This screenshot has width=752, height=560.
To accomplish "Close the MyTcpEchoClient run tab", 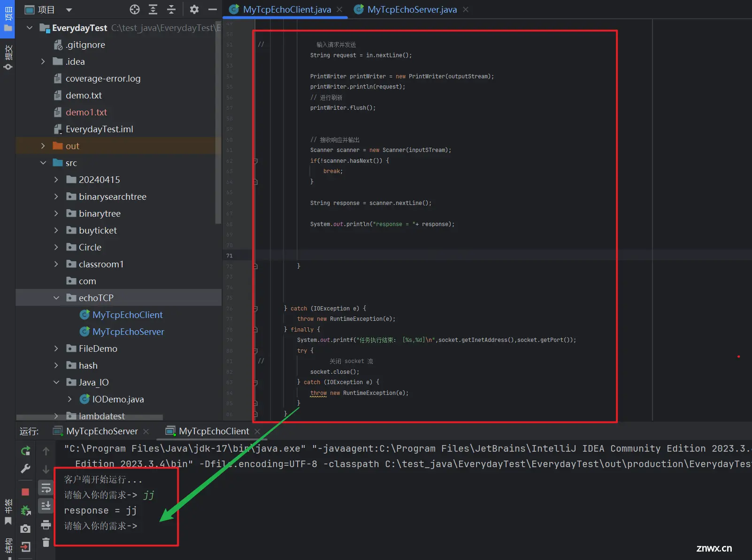I will click(257, 431).
